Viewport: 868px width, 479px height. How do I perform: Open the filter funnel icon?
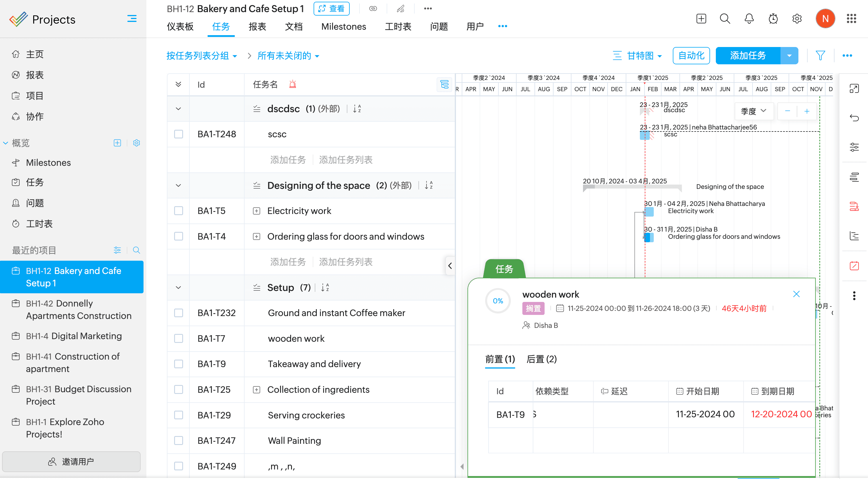point(820,56)
